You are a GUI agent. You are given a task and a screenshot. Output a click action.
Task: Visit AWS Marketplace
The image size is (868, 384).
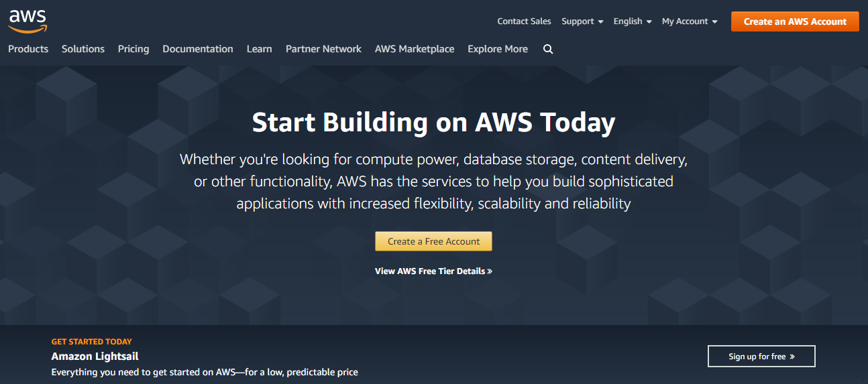[x=415, y=49]
